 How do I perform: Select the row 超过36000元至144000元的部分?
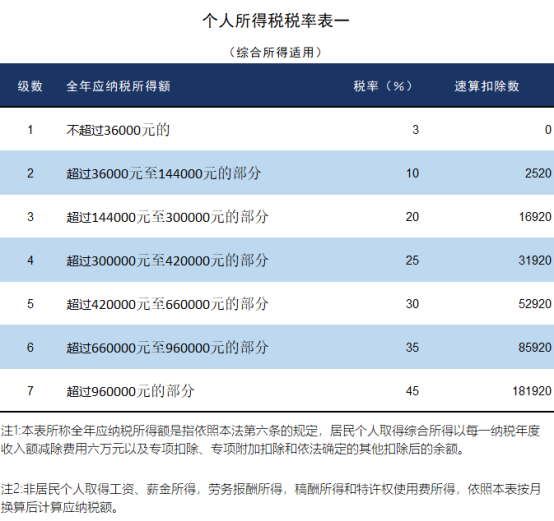[x=277, y=173]
